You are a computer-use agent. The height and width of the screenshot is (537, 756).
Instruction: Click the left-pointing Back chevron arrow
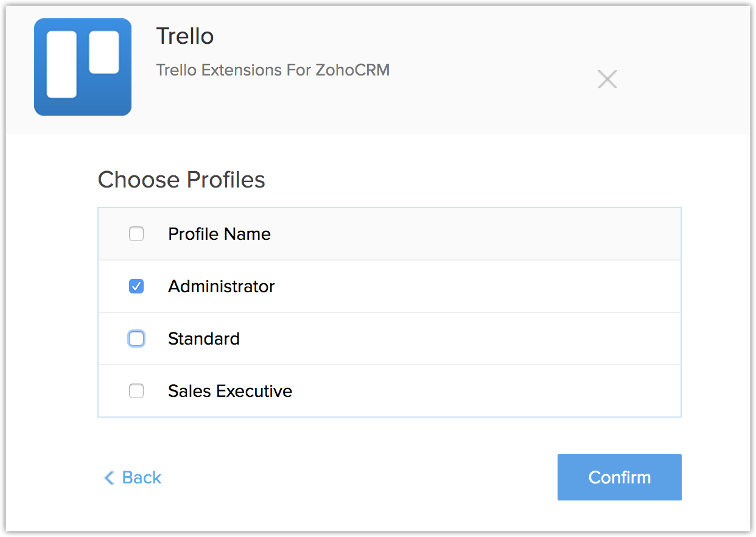(x=110, y=478)
